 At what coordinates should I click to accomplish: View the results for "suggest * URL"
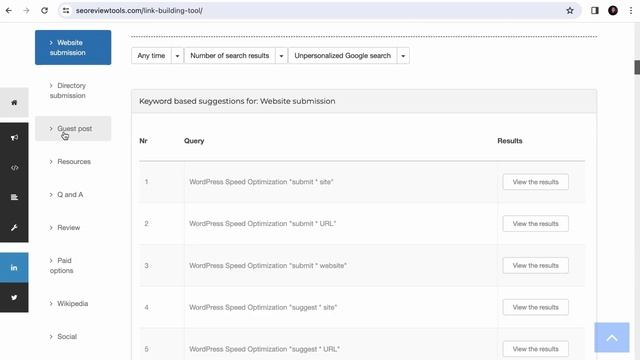(x=536, y=349)
